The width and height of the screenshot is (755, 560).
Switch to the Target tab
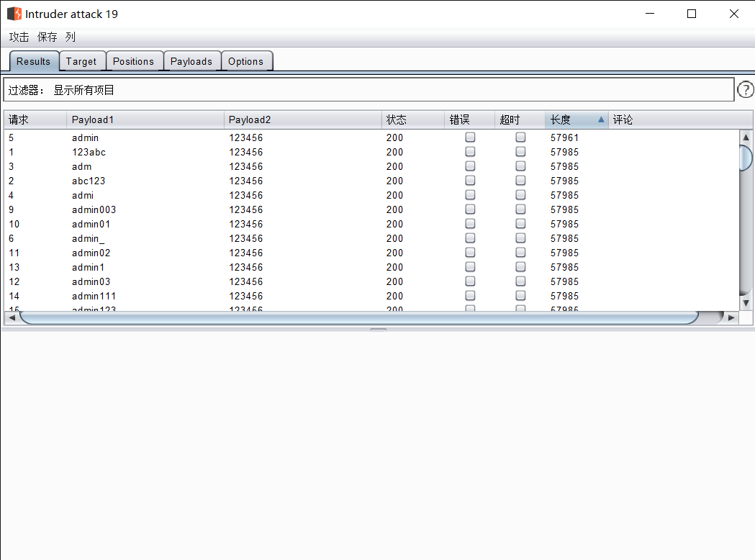81,61
